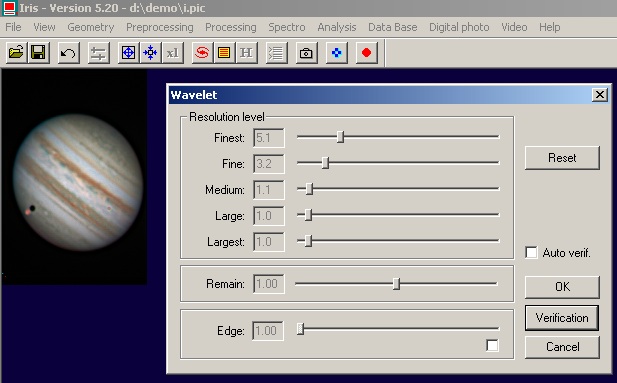Click the Undo arrow icon

click(x=68, y=53)
